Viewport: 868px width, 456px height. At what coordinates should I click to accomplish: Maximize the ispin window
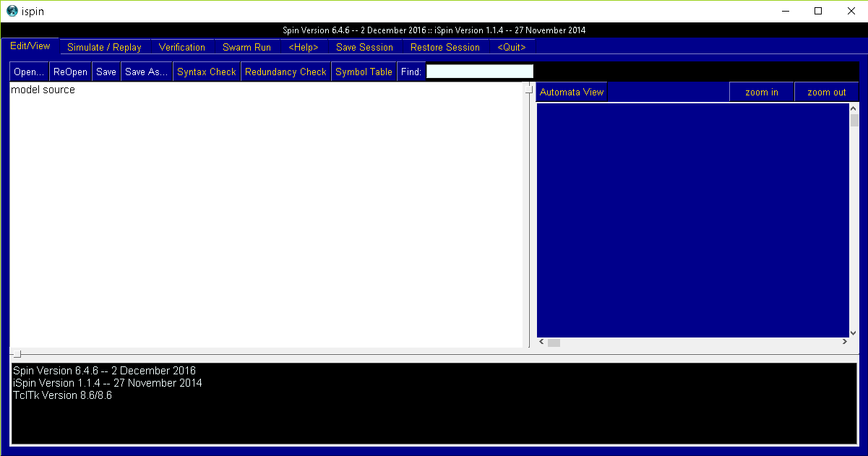point(818,11)
